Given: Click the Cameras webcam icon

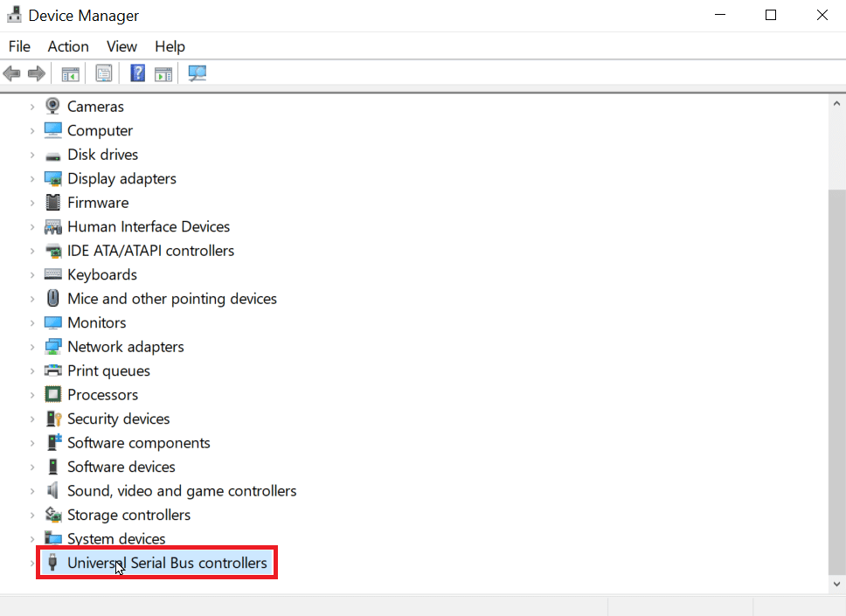Looking at the screenshot, I should (52, 107).
